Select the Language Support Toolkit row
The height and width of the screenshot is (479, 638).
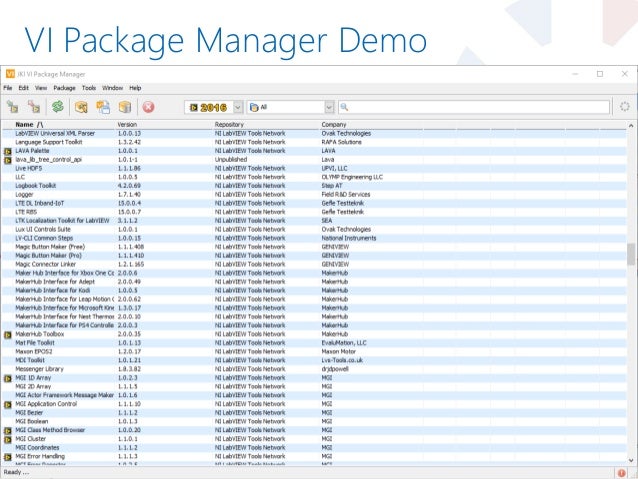point(314,142)
